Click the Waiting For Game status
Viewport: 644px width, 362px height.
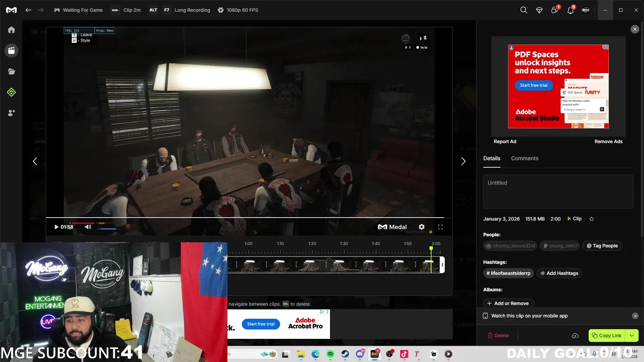coord(78,10)
